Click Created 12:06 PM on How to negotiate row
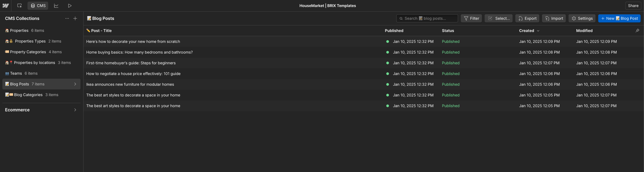 click(x=539, y=74)
